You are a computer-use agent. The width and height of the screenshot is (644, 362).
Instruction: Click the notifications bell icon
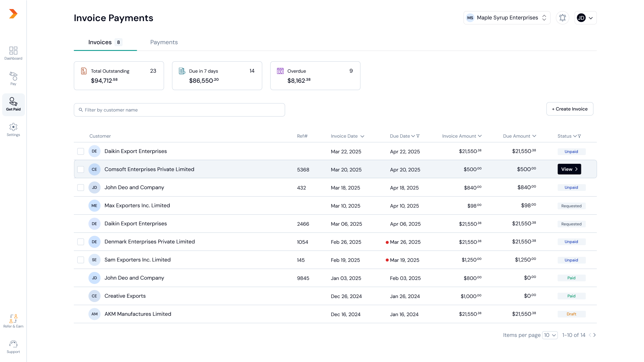tap(562, 18)
